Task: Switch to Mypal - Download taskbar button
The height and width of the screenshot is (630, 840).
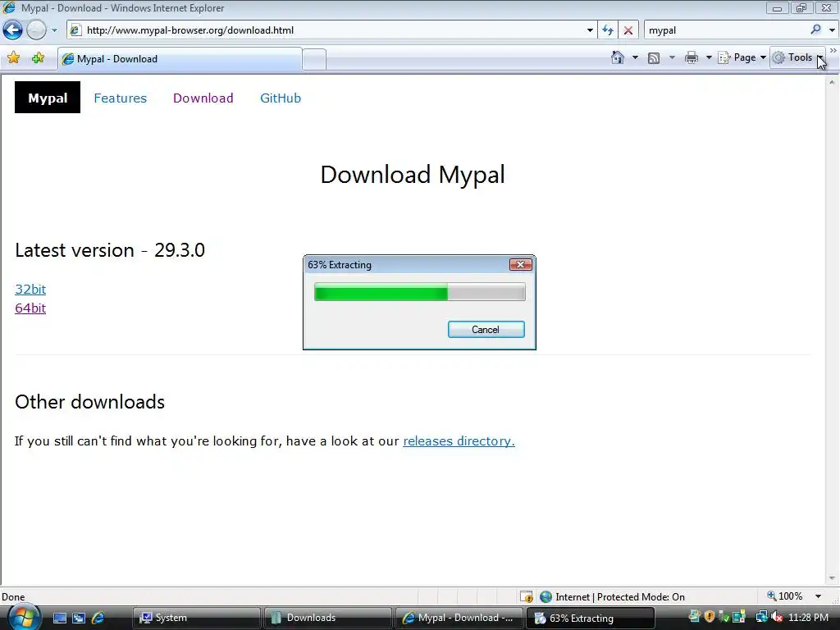Action: (459, 618)
